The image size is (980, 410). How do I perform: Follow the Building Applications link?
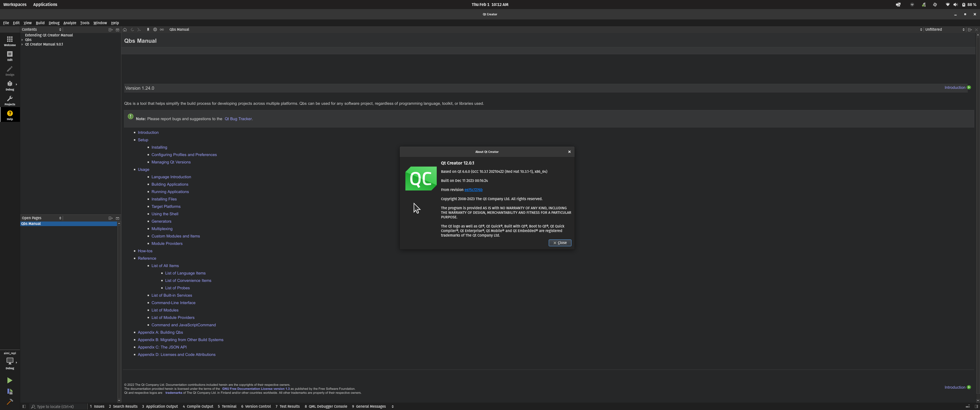click(x=170, y=184)
